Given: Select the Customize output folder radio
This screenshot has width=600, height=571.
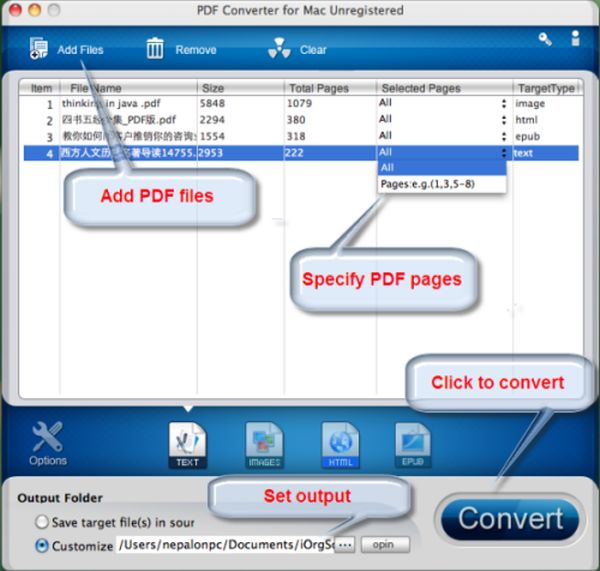Looking at the screenshot, I should (x=42, y=545).
